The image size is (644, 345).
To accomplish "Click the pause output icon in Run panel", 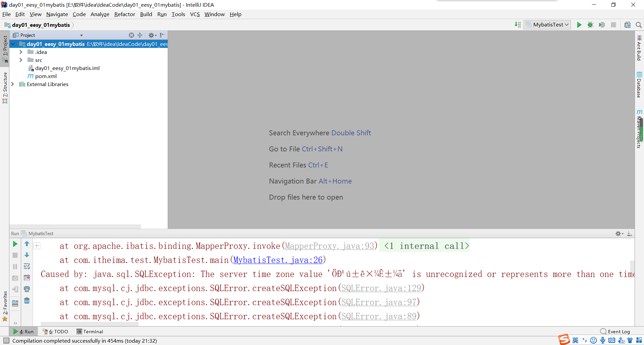I will point(15,267).
